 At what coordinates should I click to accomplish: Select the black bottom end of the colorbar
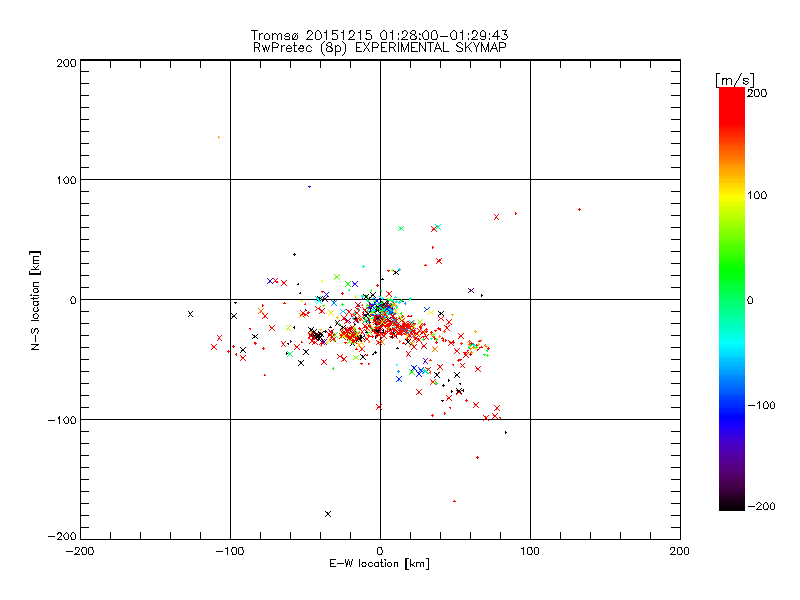[x=731, y=500]
